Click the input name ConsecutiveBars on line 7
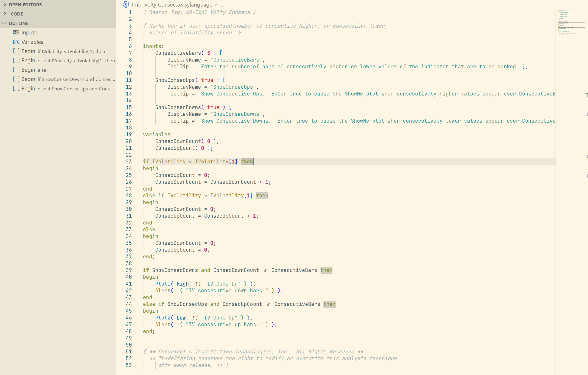588x375 pixels. [178, 53]
